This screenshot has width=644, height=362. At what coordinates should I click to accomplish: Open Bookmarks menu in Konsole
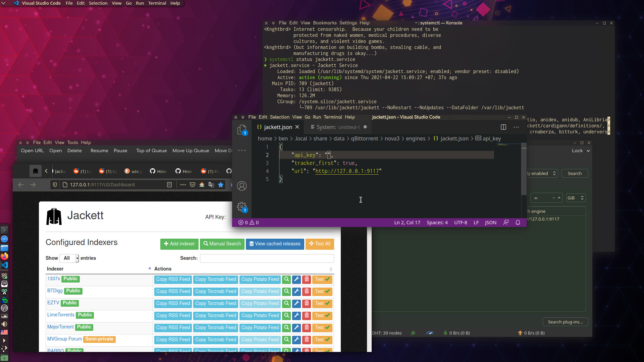[x=325, y=23]
